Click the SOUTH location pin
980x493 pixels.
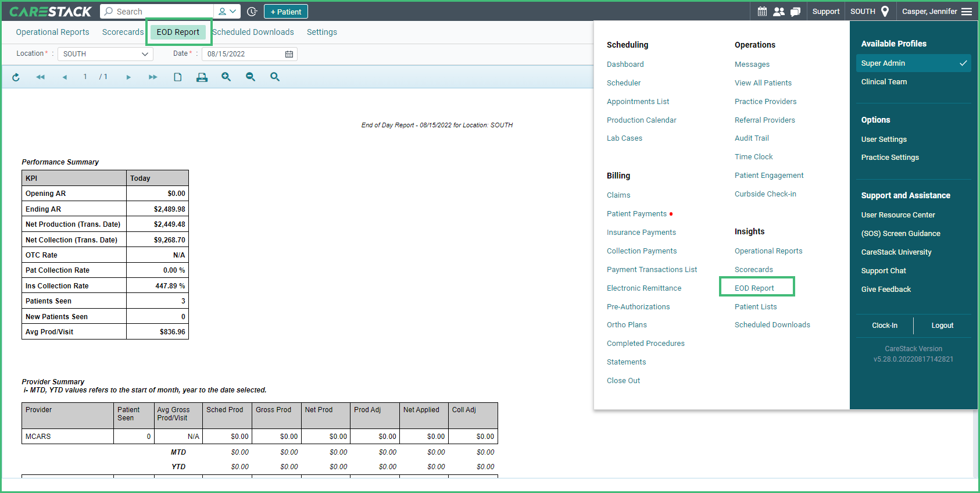click(x=885, y=11)
